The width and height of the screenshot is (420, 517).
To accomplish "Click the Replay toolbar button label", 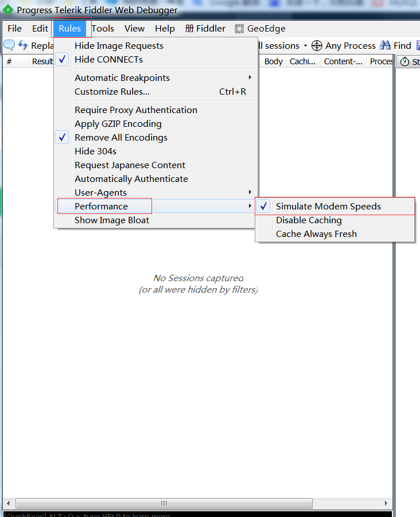I will coord(42,45).
